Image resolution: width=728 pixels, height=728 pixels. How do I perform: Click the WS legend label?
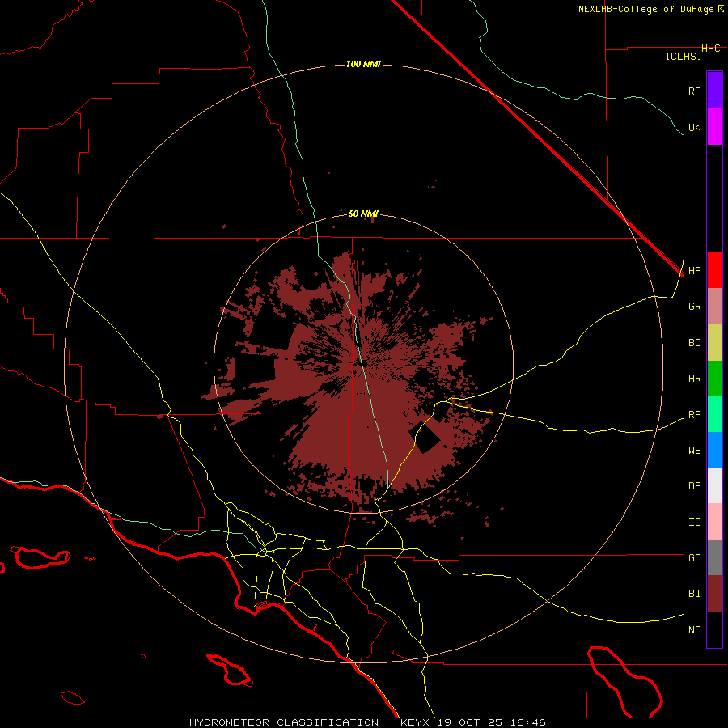pyautogui.click(x=694, y=451)
